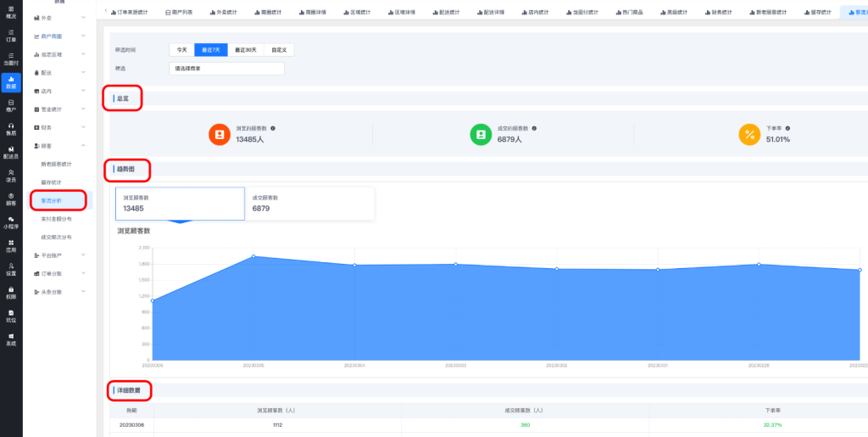Choose the 自定义 time filter option

[x=279, y=50]
